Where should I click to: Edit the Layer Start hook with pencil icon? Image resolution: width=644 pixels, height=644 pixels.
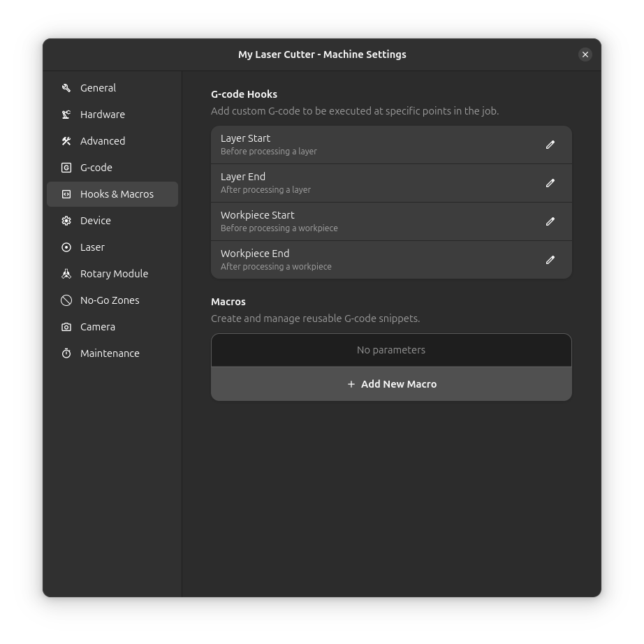pyautogui.click(x=550, y=145)
